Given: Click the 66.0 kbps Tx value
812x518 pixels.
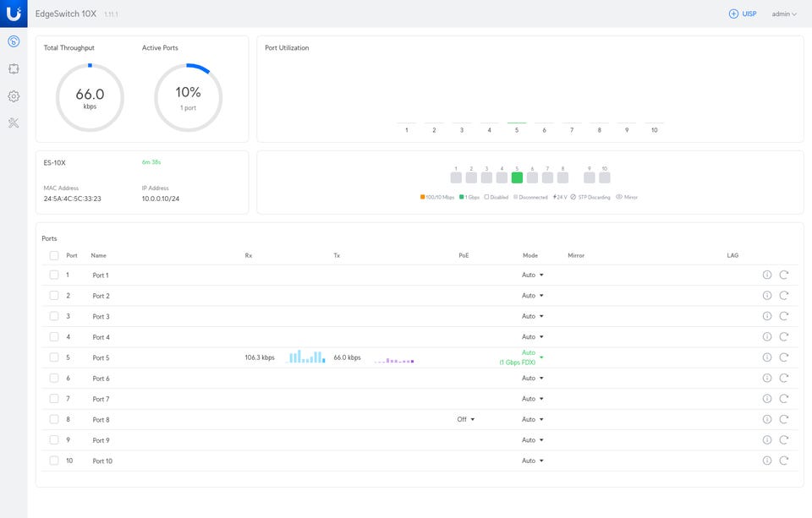Looking at the screenshot, I should 347,357.
